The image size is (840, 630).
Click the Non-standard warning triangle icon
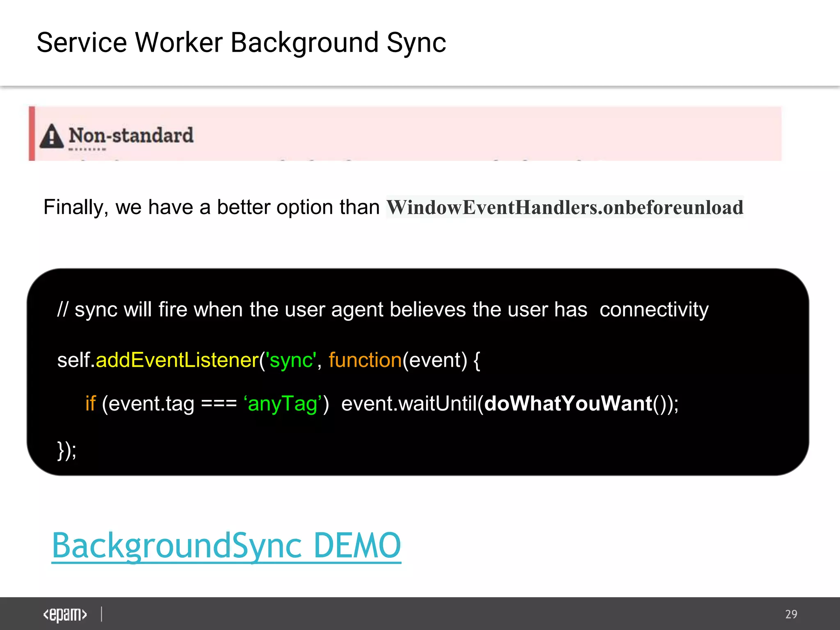pos(52,136)
